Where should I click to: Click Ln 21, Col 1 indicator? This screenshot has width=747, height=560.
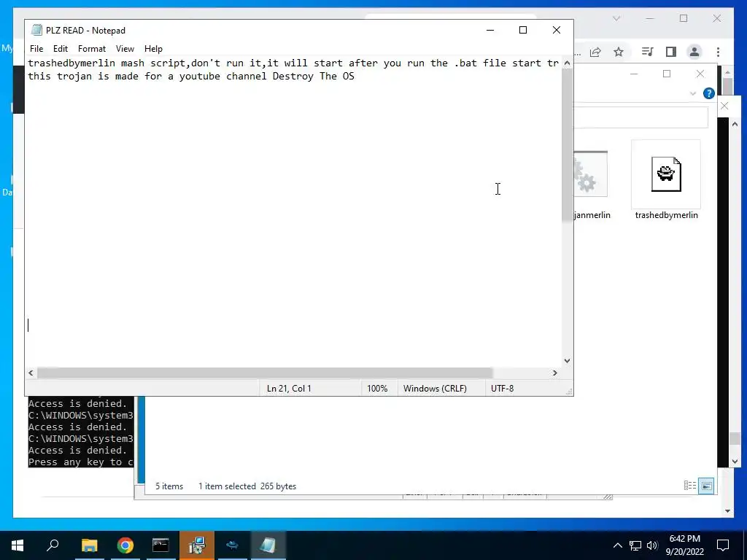coord(289,388)
